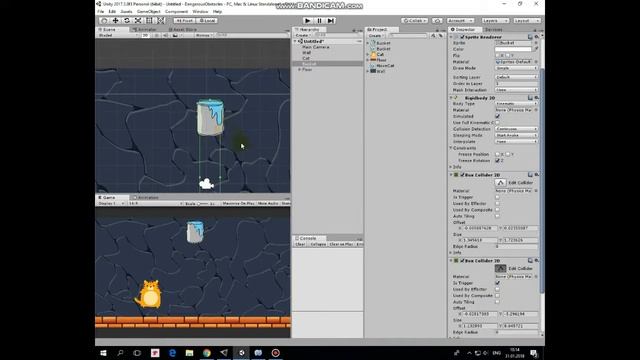640x360 pixels.
Task: Collapse Constraints foldout in Rigidbody 2D
Action: tap(451, 148)
